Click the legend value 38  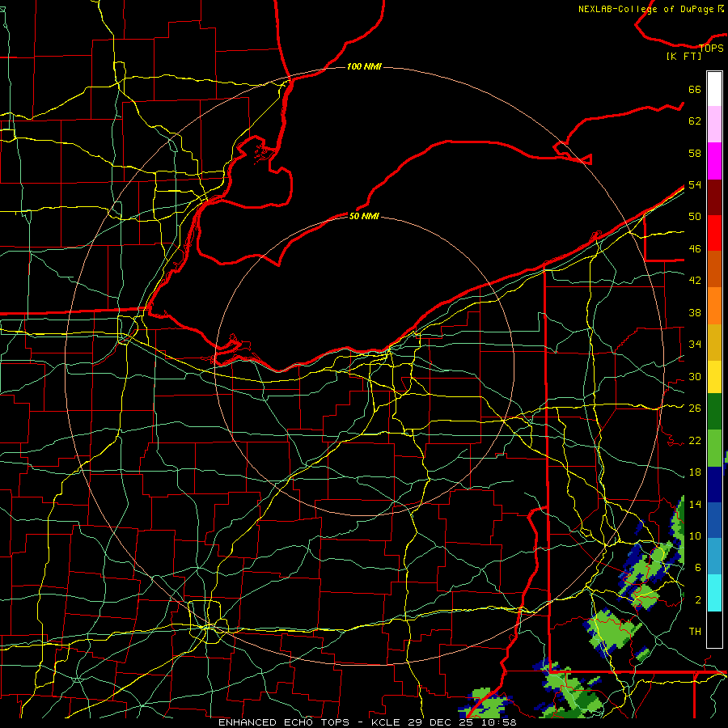click(x=695, y=312)
